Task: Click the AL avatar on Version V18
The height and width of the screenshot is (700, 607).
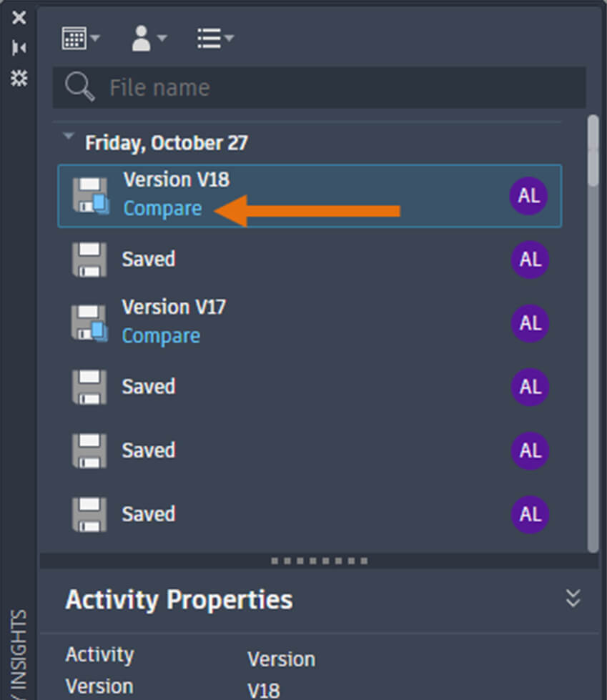Action: pos(528,196)
